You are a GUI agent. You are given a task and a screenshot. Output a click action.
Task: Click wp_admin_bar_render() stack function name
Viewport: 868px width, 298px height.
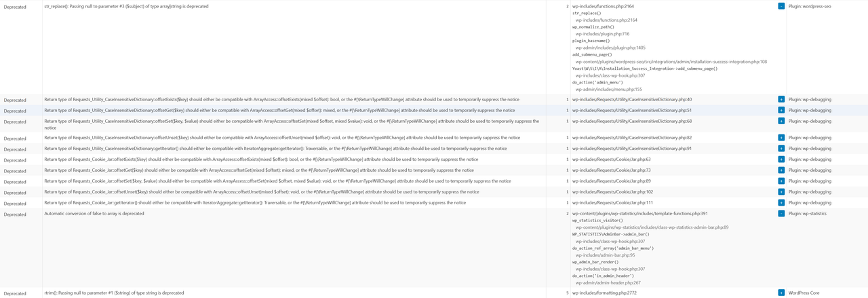(x=595, y=262)
